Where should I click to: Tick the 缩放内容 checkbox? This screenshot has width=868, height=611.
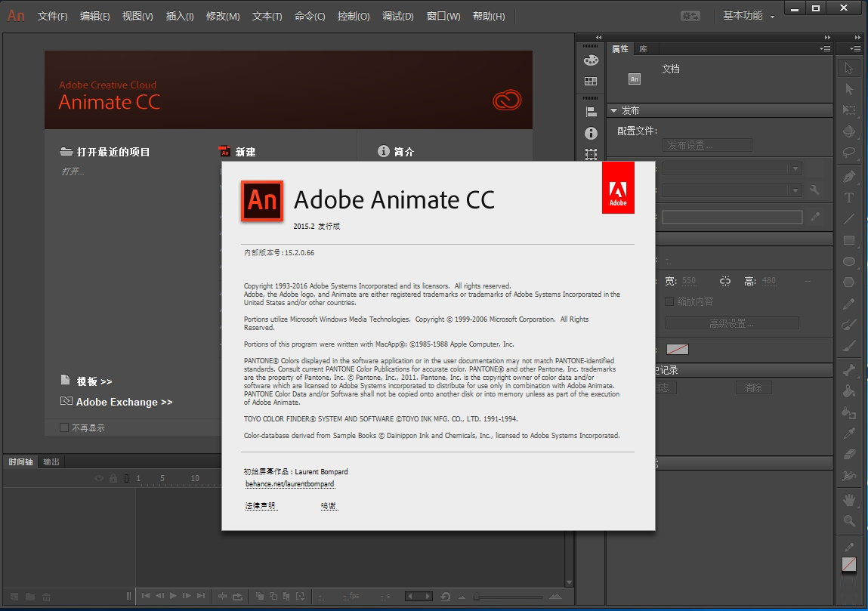pyautogui.click(x=669, y=301)
